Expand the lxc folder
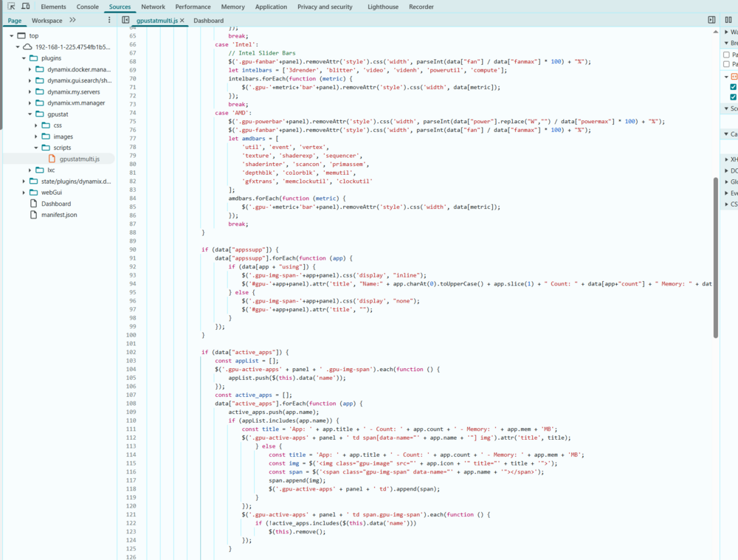The height and width of the screenshot is (560, 738). [x=30, y=170]
